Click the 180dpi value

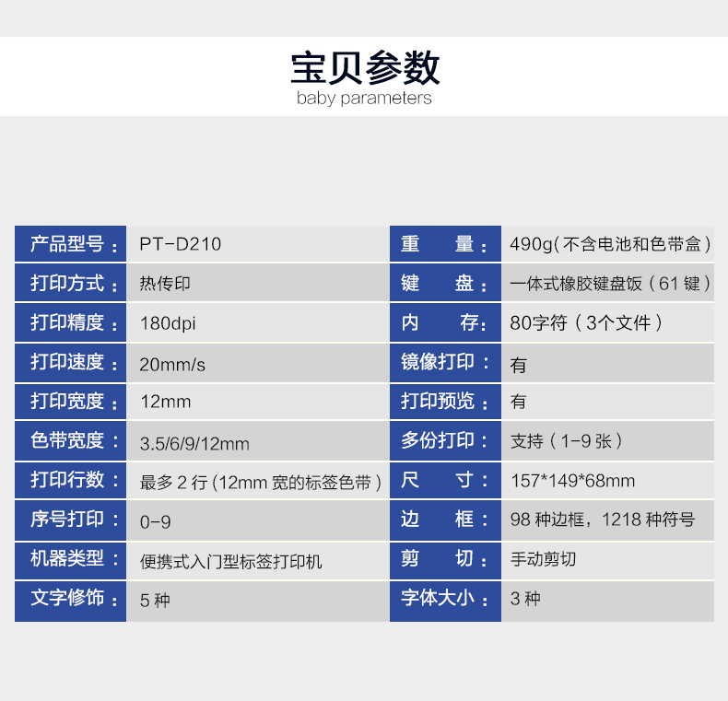coord(168,323)
